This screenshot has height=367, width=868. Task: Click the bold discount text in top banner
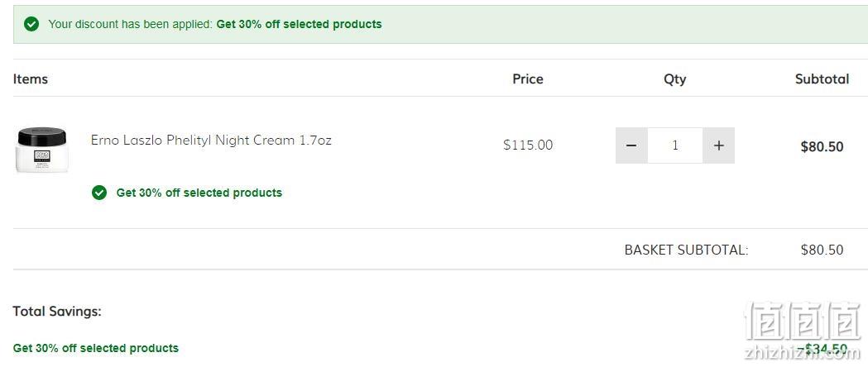(299, 24)
